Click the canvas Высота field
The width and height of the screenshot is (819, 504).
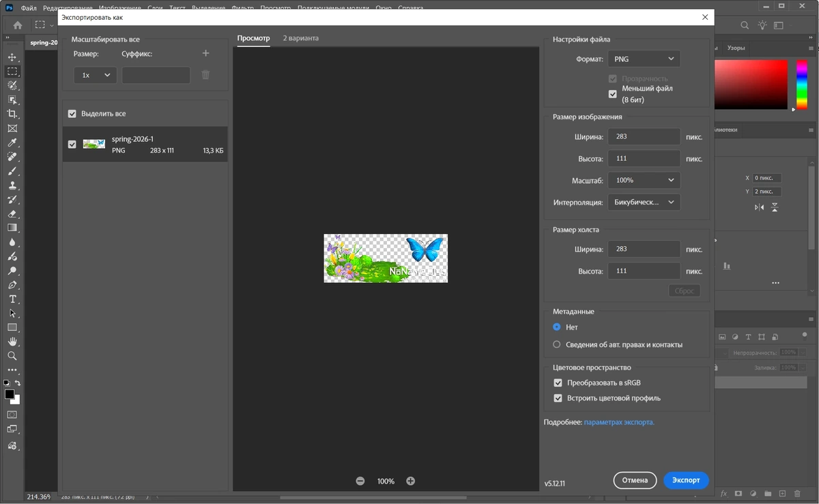tap(644, 271)
